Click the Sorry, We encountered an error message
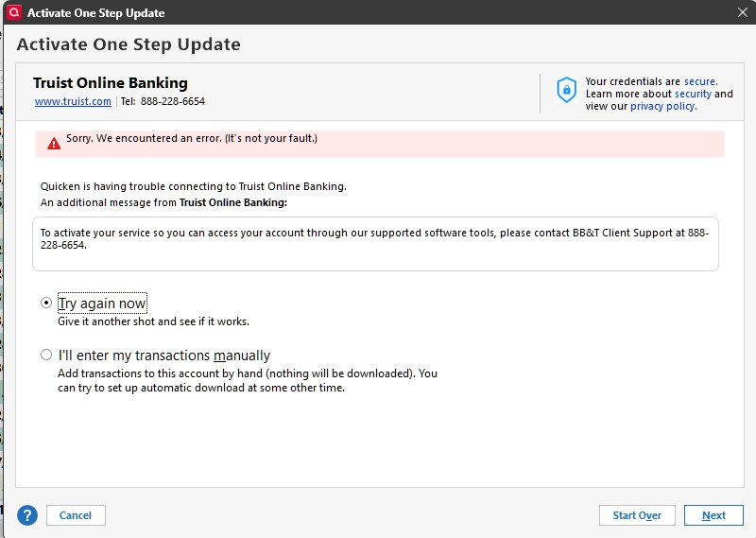Screen dimensions: 756x538 [x=192, y=138]
